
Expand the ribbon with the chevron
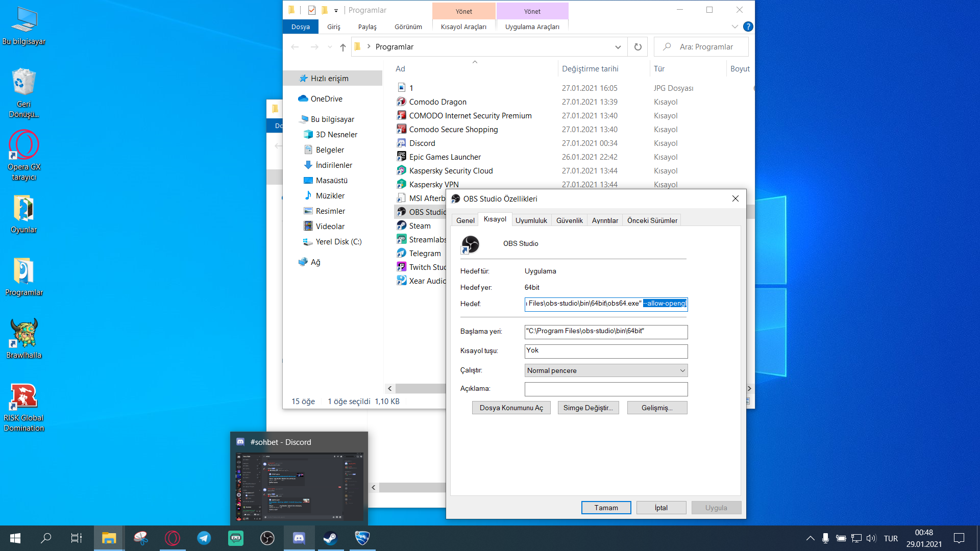[x=734, y=27]
